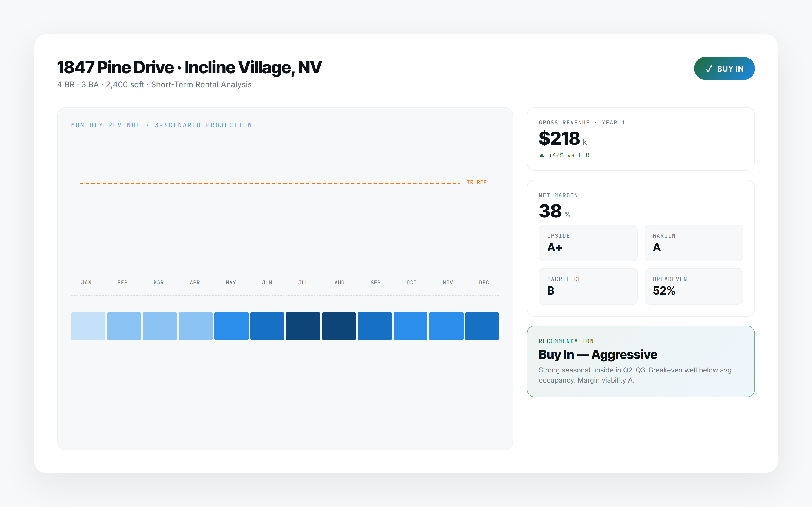Select the lightest JAN heatmap cell
Image resolution: width=812 pixels, height=507 pixels.
click(88, 326)
